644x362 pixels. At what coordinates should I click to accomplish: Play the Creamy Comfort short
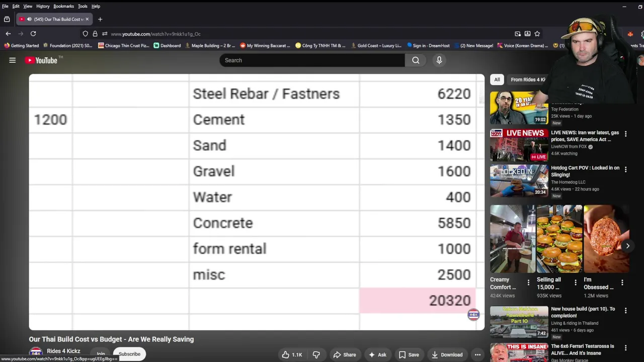tap(512, 239)
